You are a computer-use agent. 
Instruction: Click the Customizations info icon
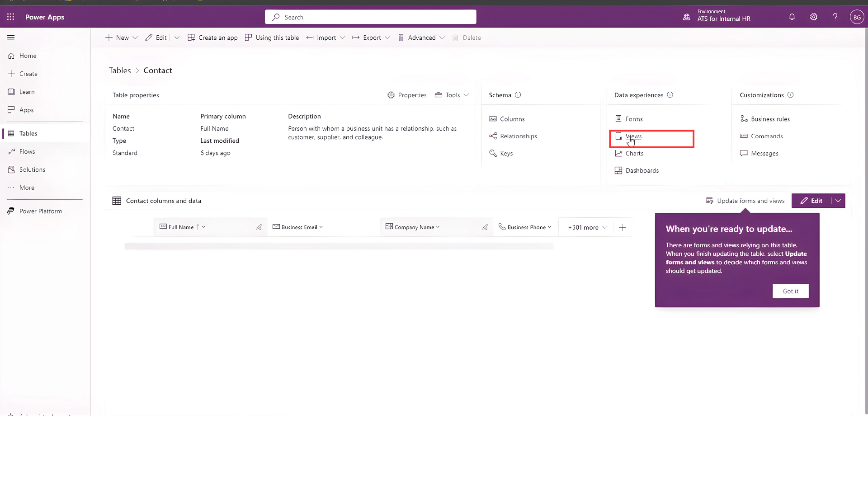point(790,95)
